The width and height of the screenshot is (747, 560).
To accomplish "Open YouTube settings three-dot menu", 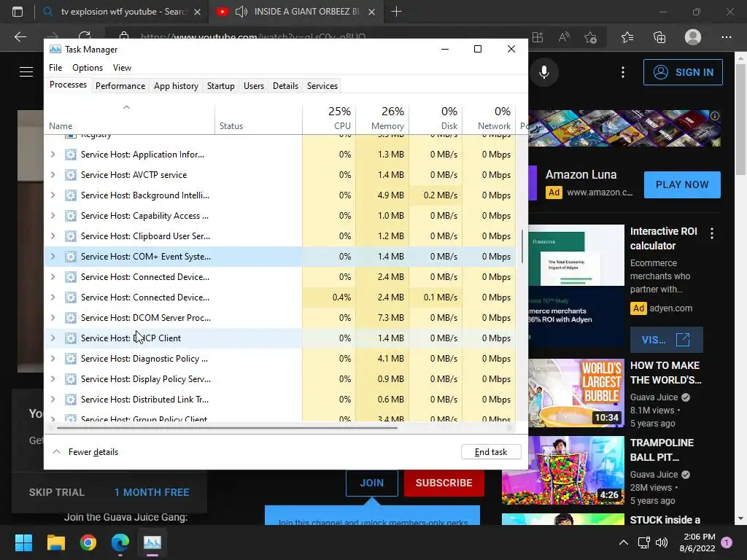I will [623, 72].
